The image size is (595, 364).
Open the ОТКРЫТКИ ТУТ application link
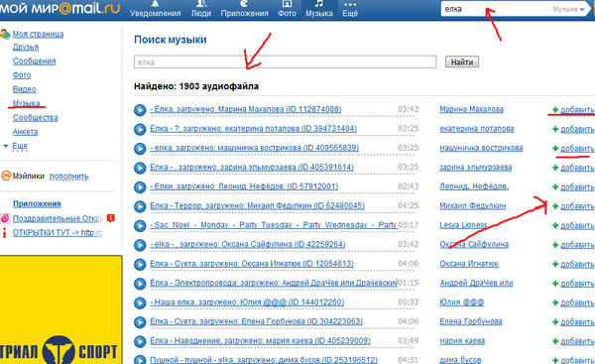coord(58,233)
